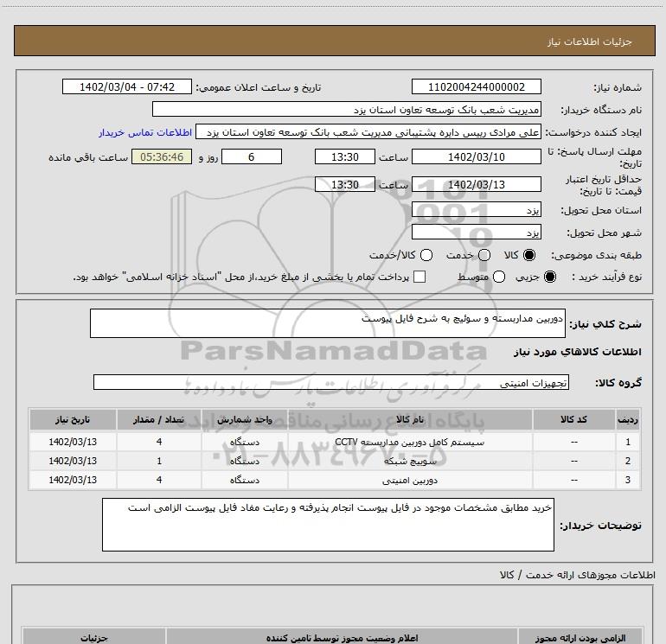Click the تعداد / مقدار column header
Viewport: 666px width, 644px height.
(159, 419)
